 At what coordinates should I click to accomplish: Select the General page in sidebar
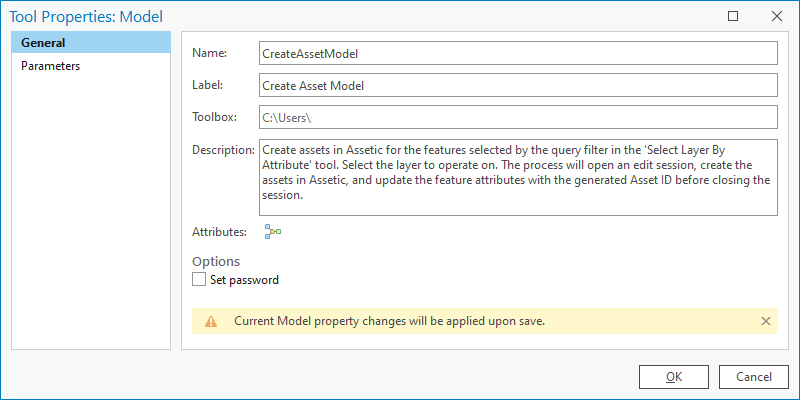[91, 42]
